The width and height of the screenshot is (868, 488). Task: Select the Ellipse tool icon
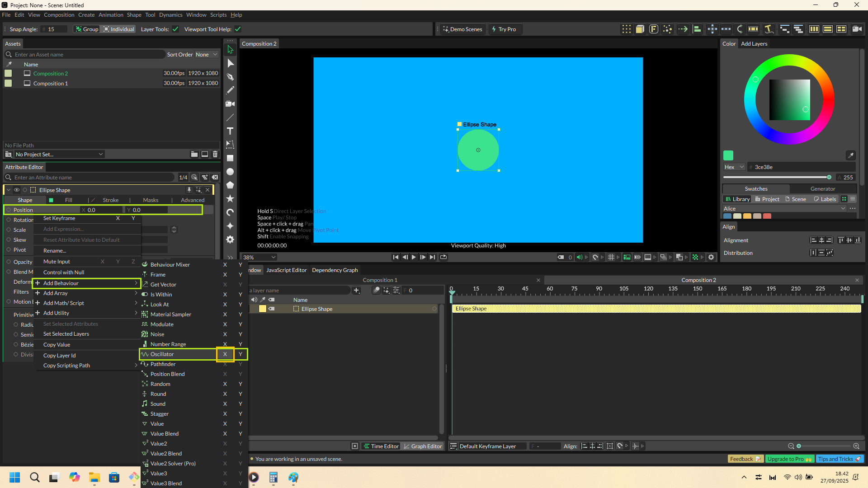point(230,172)
